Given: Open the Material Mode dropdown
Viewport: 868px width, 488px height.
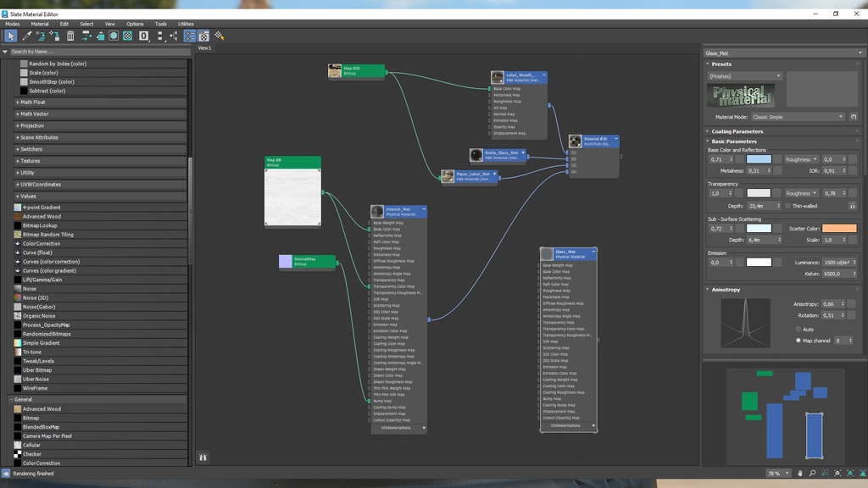Looking at the screenshot, I should click(798, 117).
